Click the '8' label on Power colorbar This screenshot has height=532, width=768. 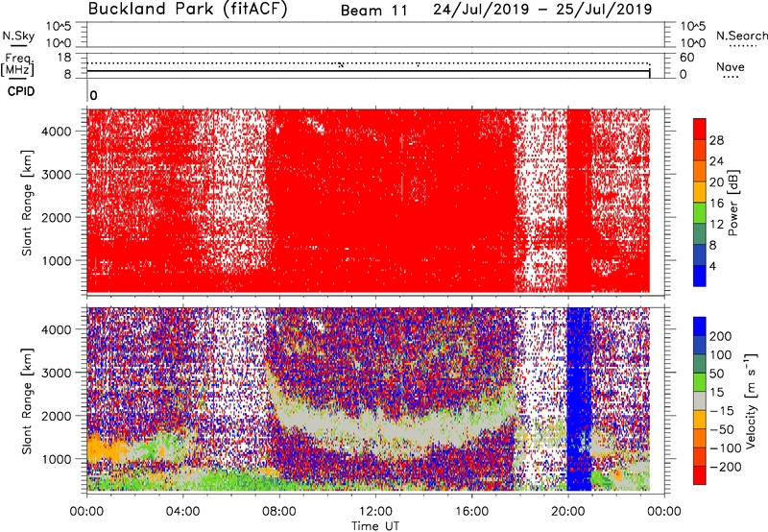pos(713,246)
